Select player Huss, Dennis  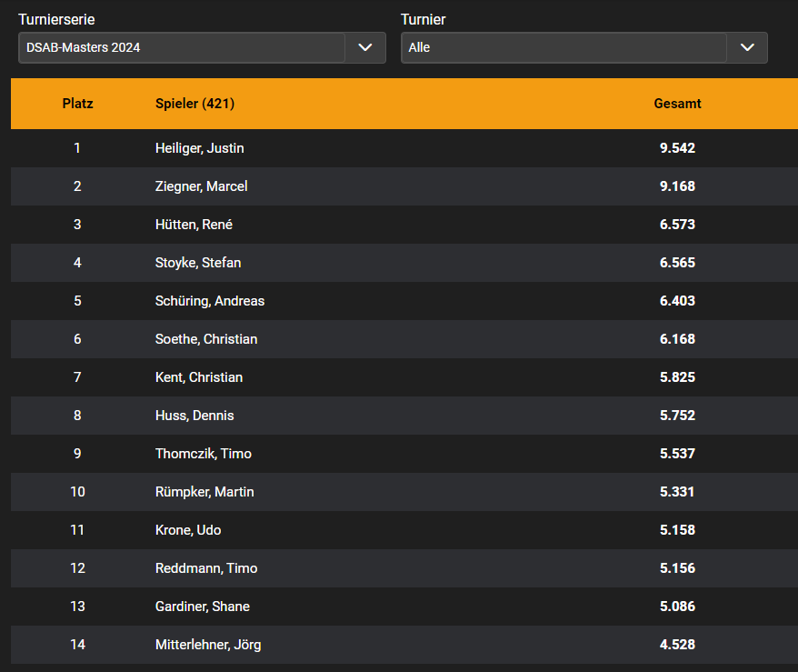[195, 416]
